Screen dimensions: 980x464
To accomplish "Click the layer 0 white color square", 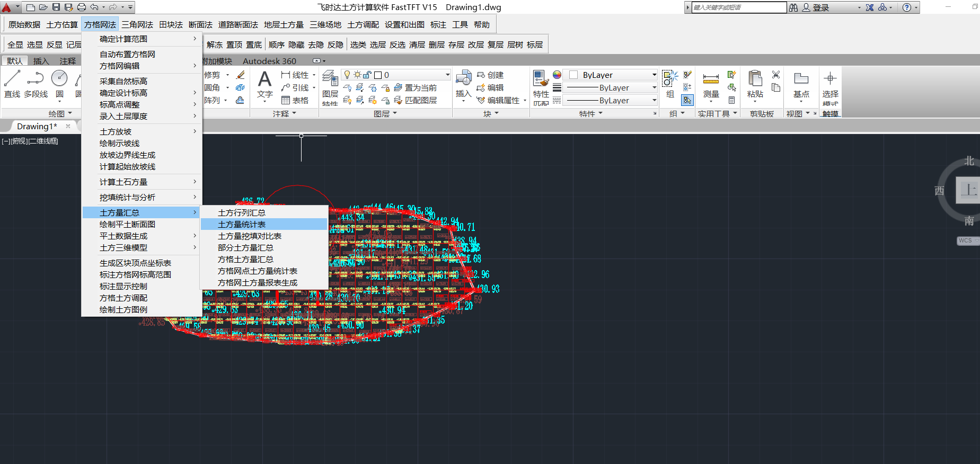I will (x=378, y=75).
